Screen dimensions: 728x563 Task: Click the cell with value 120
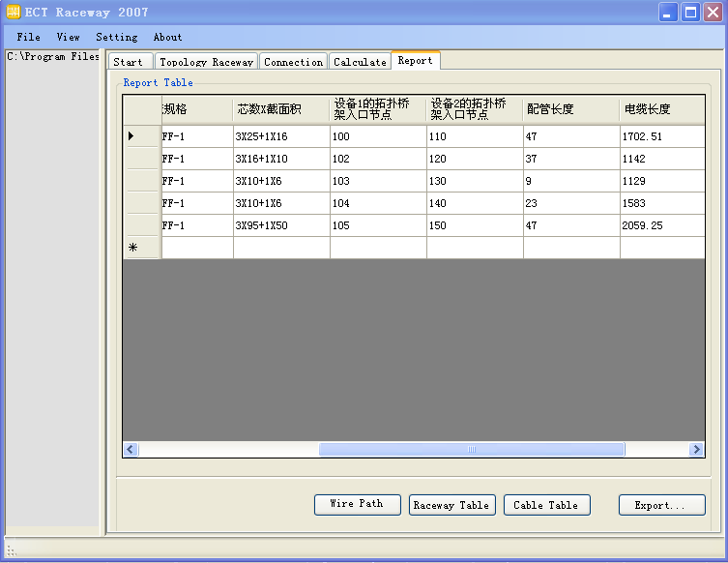[475, 159]
